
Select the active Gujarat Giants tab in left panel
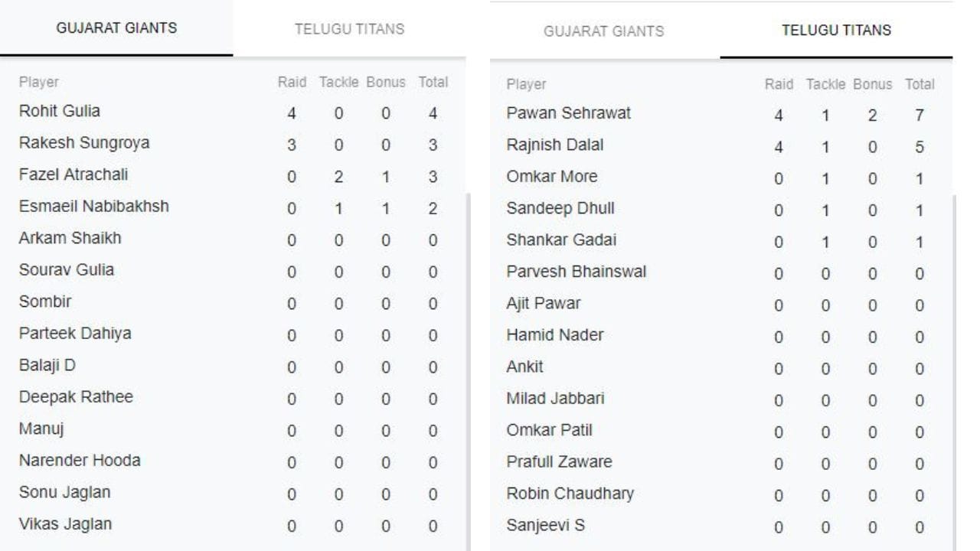click(x=116, y=28)
